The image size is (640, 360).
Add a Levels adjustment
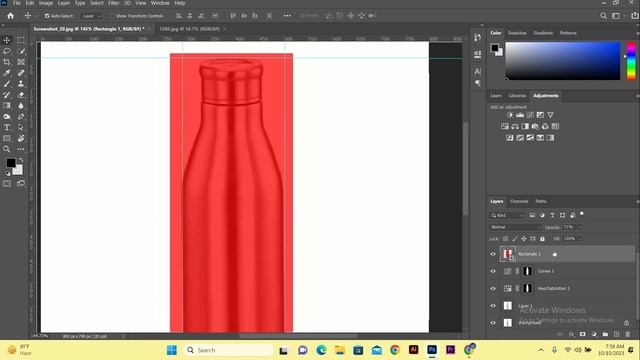click(x=520, y=115)
